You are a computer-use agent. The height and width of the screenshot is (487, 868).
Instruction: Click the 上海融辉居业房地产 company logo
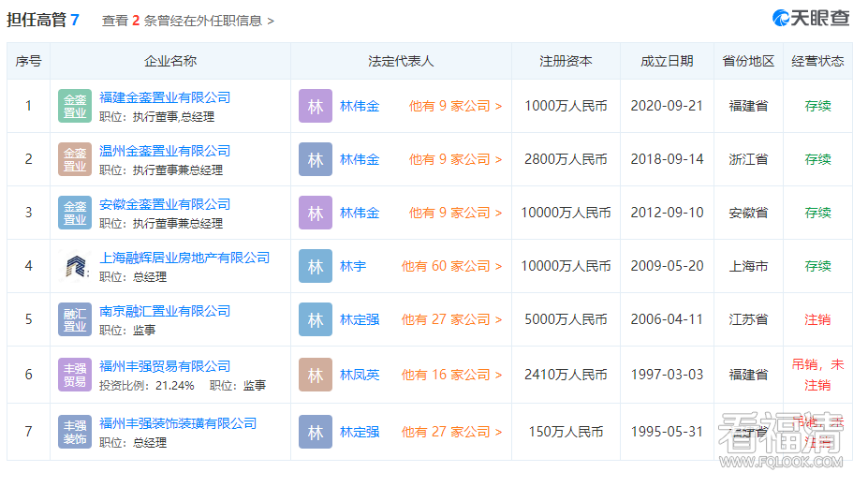click(x=75, y=266)
